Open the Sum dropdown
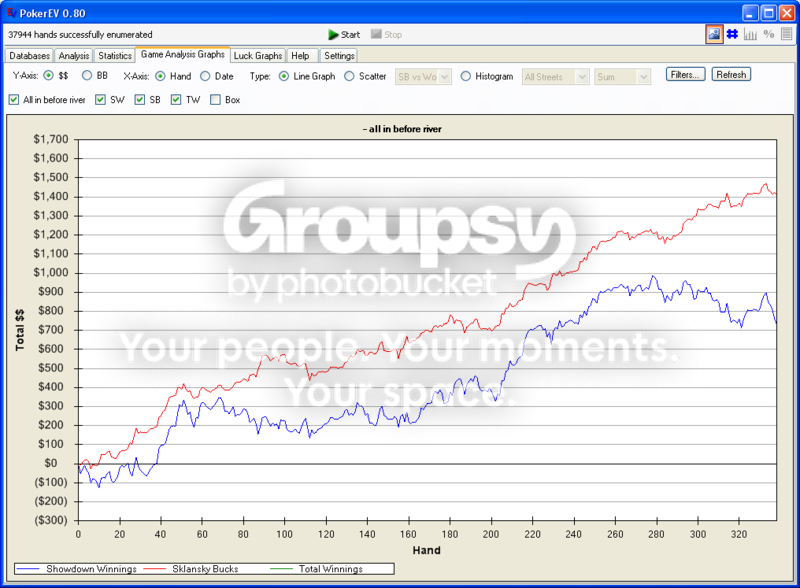Image resolution: width=800 pixels, height=588 pixels. pos(622,77)
